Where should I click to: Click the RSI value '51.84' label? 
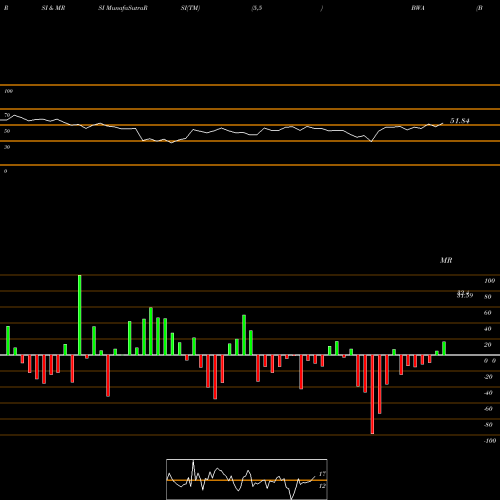point(460,121)
